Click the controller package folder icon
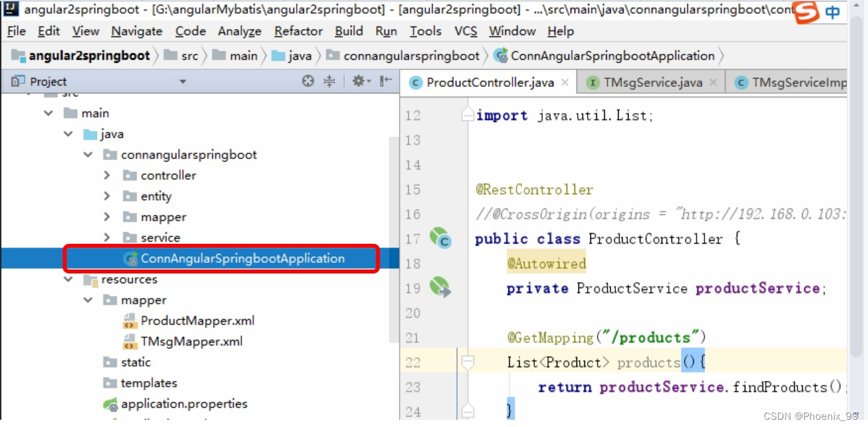 (x=130, y=176)
